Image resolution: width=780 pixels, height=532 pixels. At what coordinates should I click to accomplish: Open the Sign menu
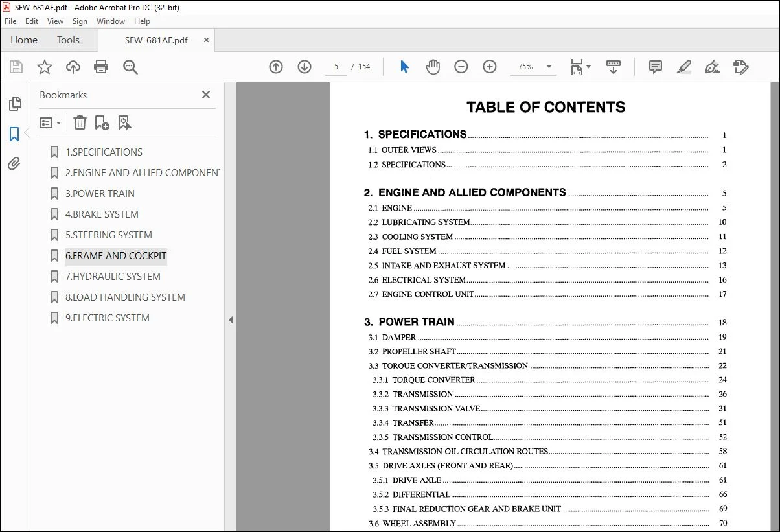click(x=80, y=21)
